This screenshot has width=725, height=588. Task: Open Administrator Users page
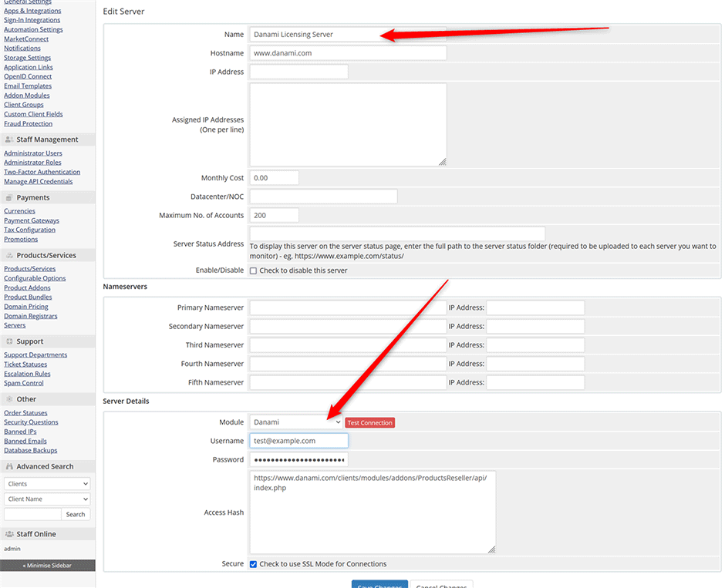[x=33, y=153]
